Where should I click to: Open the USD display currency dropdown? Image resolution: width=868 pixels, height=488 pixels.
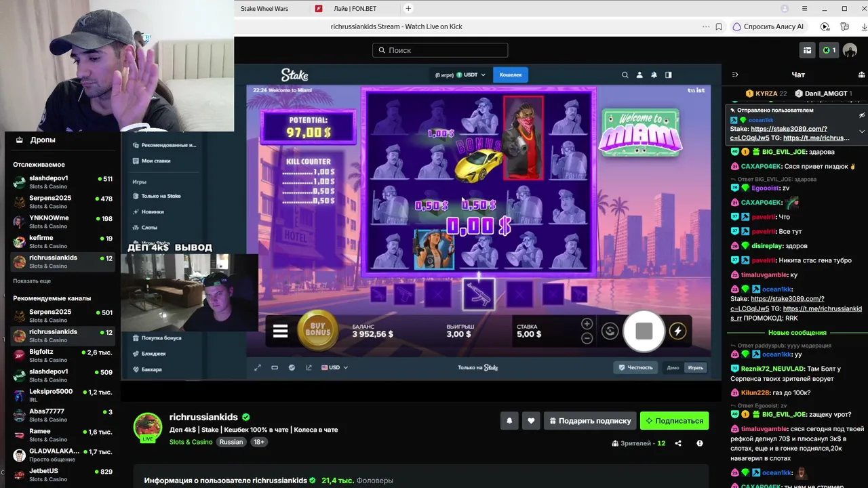click(334, 367)
